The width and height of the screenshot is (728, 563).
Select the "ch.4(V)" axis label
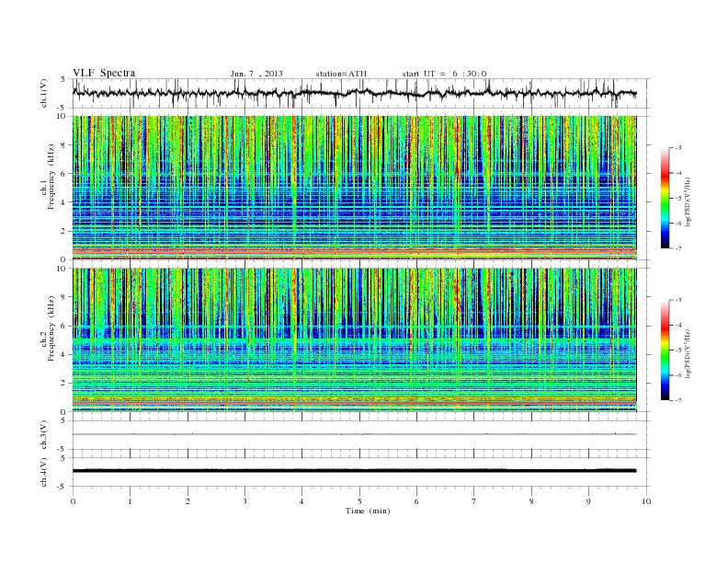(44, 472)
